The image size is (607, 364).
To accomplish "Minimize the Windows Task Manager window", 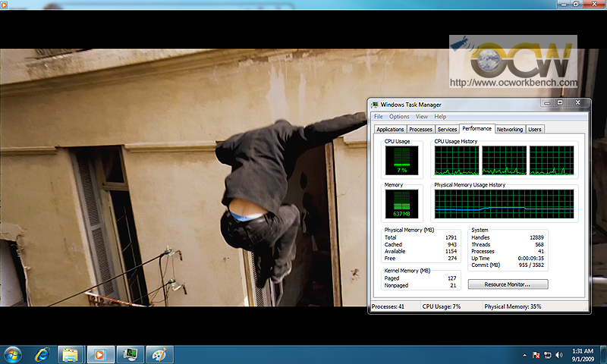I will click(x=547, y=102).
